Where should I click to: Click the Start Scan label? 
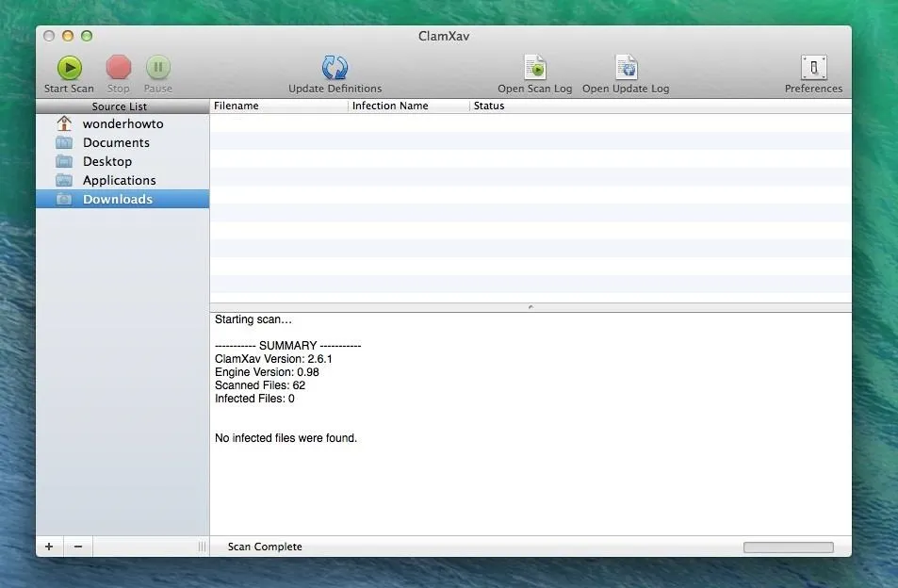tap(70, 89)
